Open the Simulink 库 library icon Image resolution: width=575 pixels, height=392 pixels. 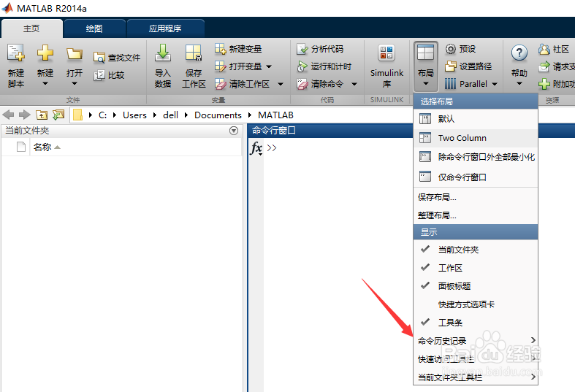coord(386,53)
